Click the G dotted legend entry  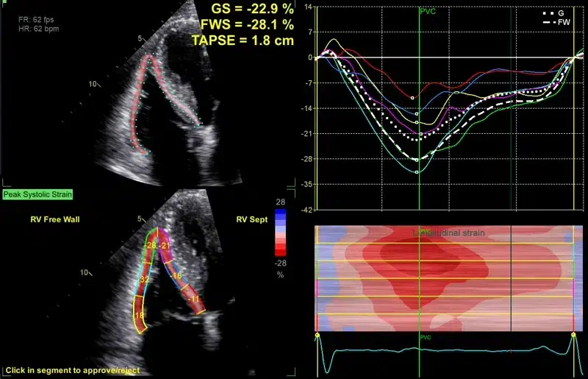click(553, 13)
